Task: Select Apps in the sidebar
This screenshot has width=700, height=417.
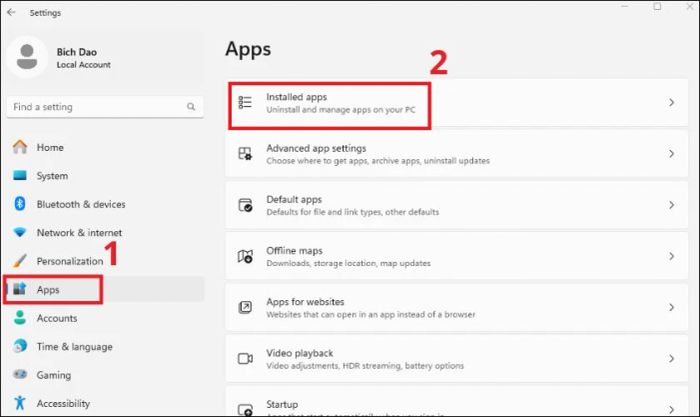Action: (x=105, y=289)
